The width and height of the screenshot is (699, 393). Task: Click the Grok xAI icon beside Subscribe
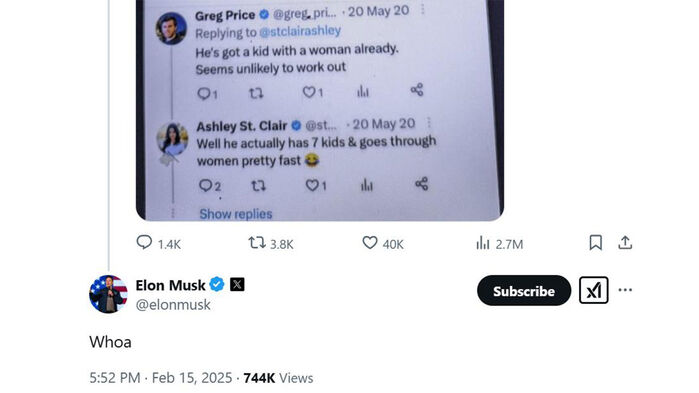pos(593,290)
